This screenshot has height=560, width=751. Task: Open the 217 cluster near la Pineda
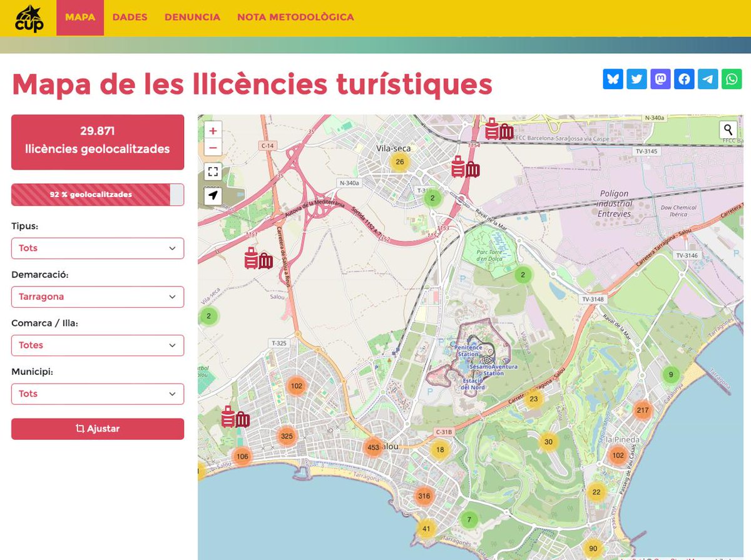tap(643, 411)
